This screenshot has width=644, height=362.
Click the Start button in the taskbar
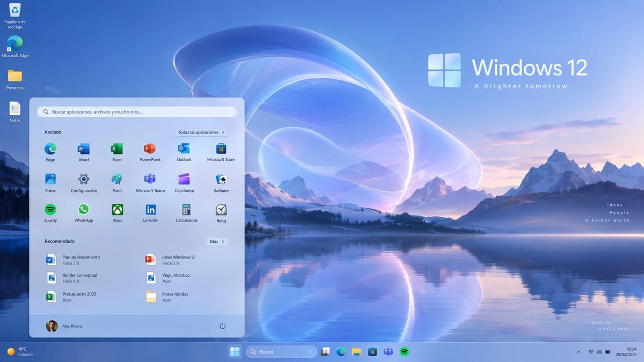coord(235,352)
